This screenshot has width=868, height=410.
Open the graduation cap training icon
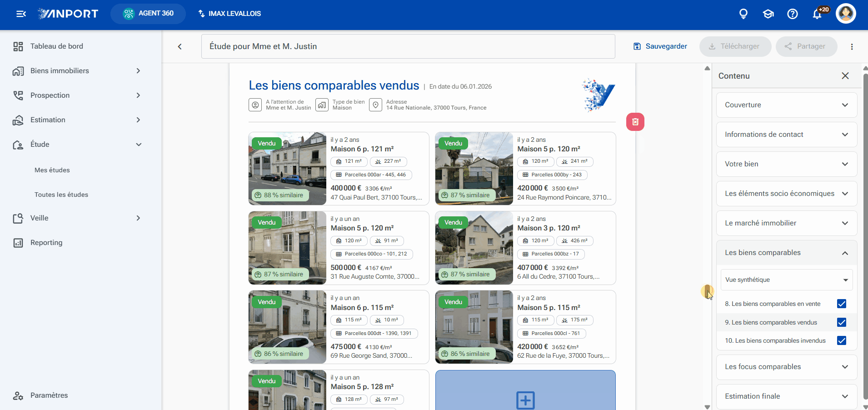(x=768, y=14)
